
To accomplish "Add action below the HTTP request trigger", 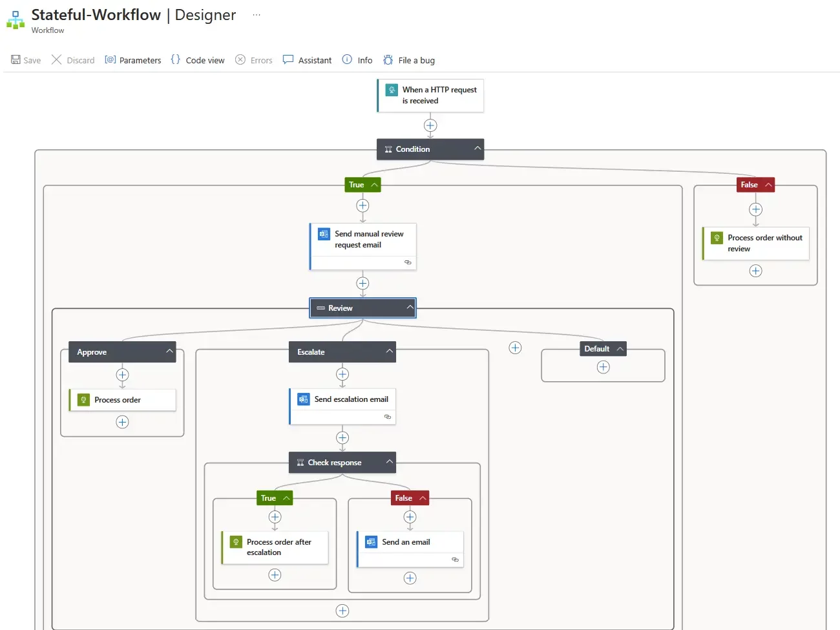I will 430,125.
